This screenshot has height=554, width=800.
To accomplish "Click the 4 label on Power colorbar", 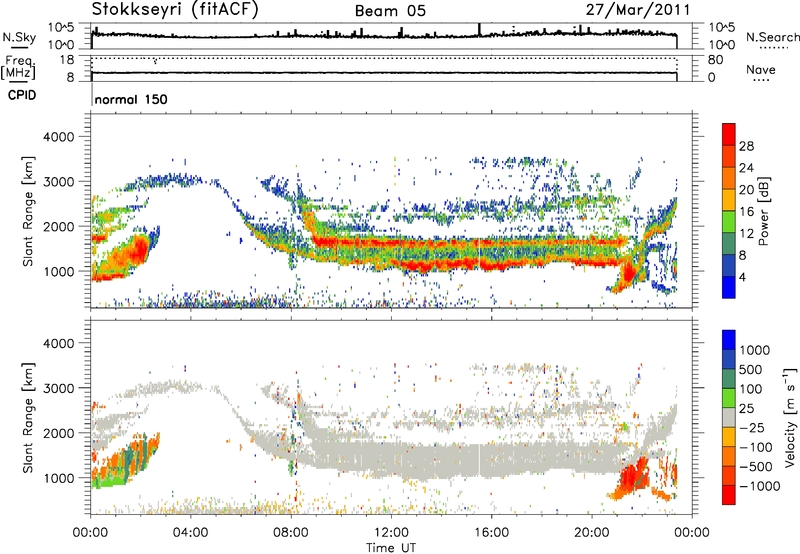I will (x=742, y=277).
